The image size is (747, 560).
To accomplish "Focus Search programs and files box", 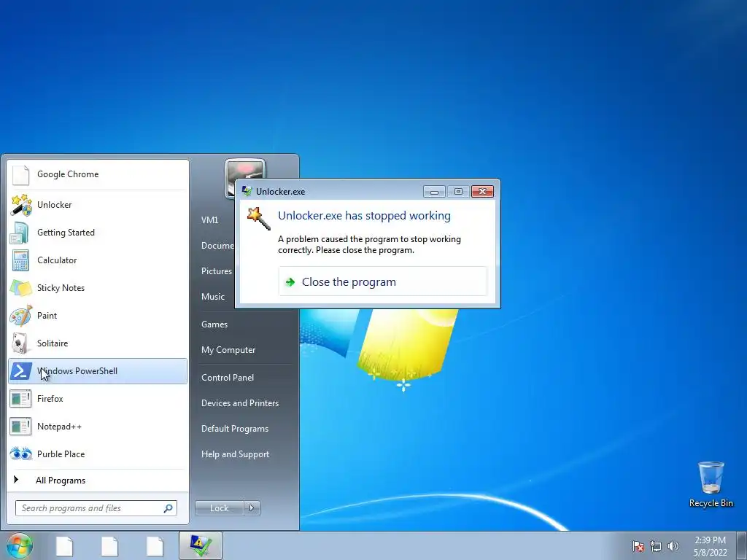I will click(96, 508).
